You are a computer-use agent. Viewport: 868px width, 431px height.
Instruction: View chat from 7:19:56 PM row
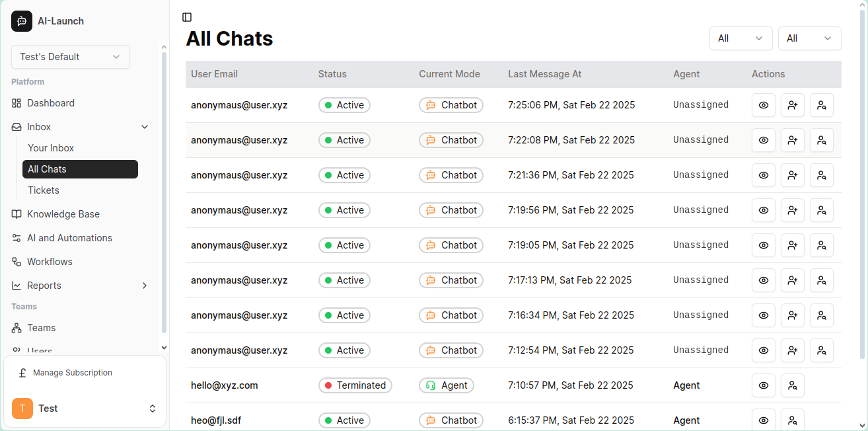764,210
